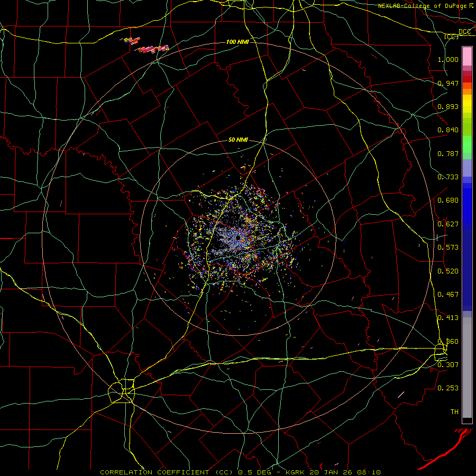
Task: Click the red segment near the 0.947 label
Action: click(x=467, y=79)
